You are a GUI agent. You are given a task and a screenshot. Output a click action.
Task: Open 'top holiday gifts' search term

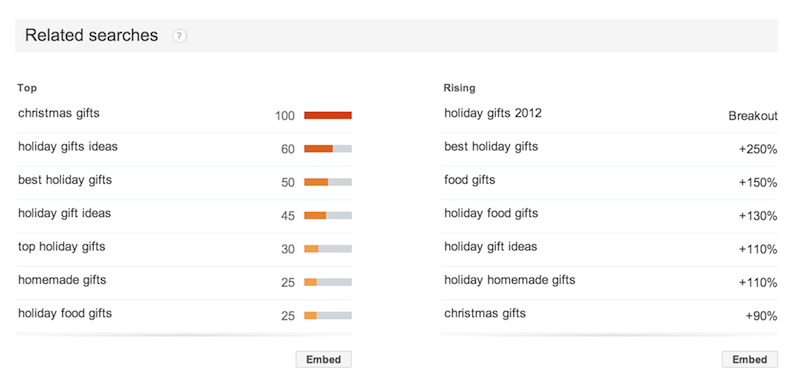pyautogui.click(x=62, y=247)
